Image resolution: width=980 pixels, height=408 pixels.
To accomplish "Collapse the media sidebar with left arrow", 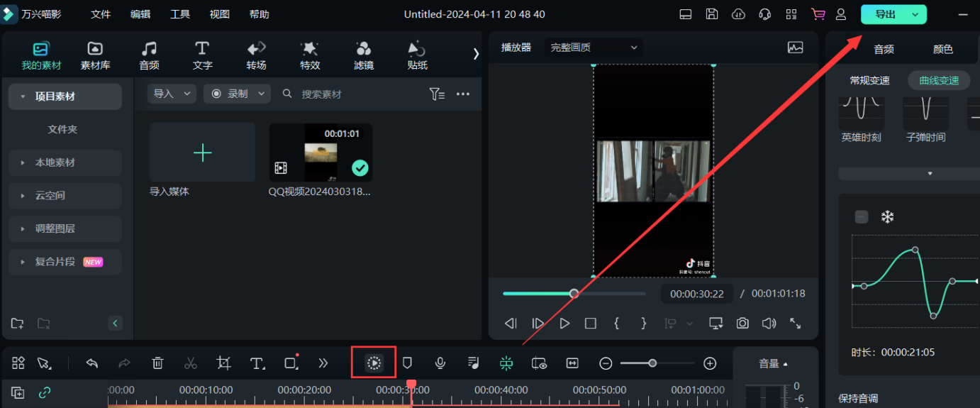I will click(x=116, y=324).
